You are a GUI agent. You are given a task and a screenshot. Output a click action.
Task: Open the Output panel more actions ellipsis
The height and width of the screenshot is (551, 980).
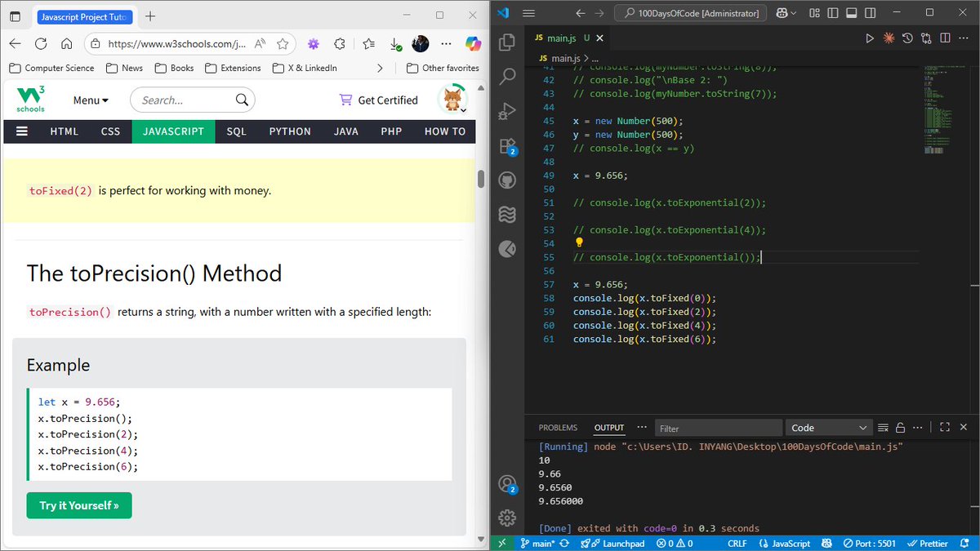[920, 427]
